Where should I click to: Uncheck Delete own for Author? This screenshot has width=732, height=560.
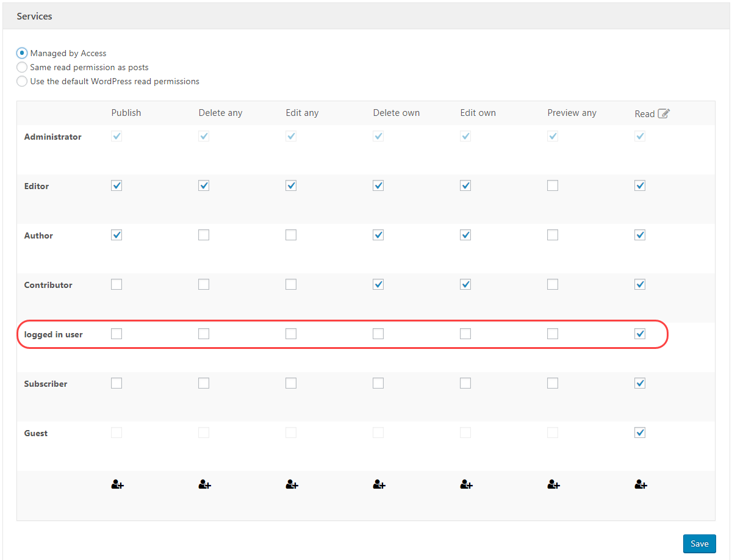coord(378,235)
